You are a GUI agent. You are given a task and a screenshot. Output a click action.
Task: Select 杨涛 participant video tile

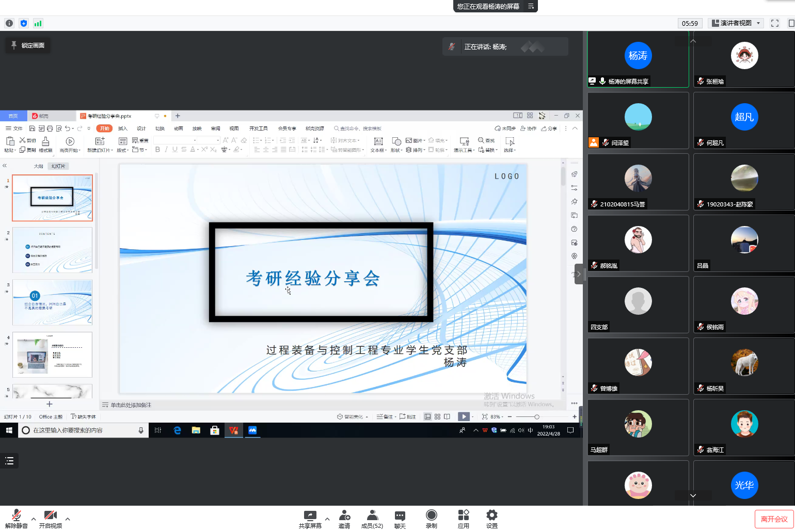tap(638, 59)
